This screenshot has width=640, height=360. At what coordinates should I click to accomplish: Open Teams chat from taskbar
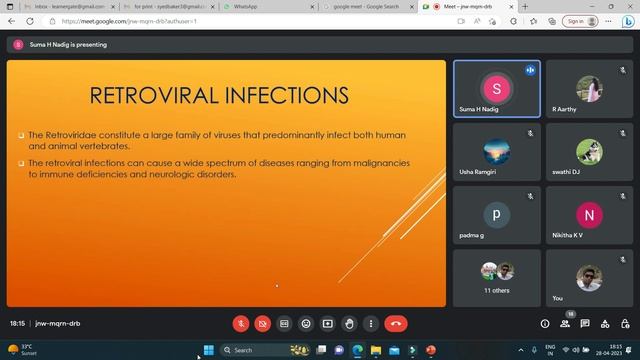point(339,350)
